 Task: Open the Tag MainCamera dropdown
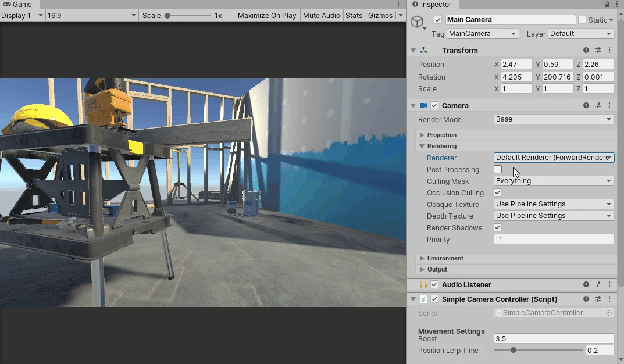pyautogui.click(x=482, y=34)
